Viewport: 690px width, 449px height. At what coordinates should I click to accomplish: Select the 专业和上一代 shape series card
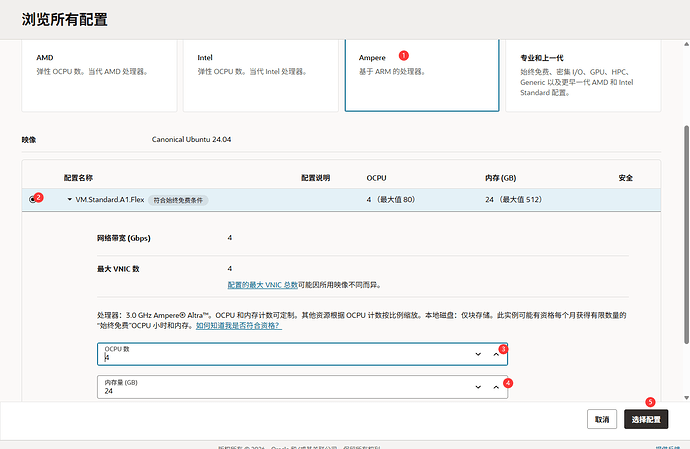583,75
